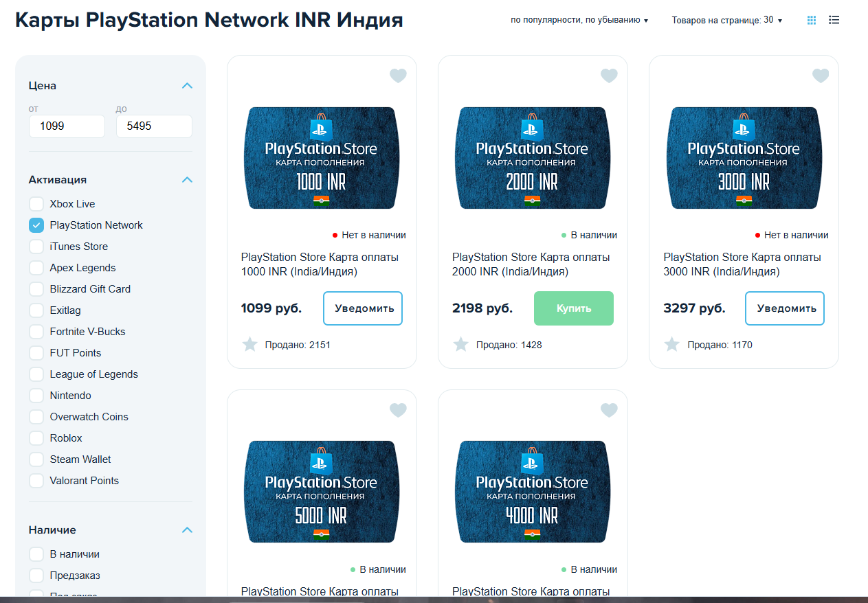Select Blizzard Gift Card checkbox
Viewport: 868px width, 603px height.
[36, 289]
